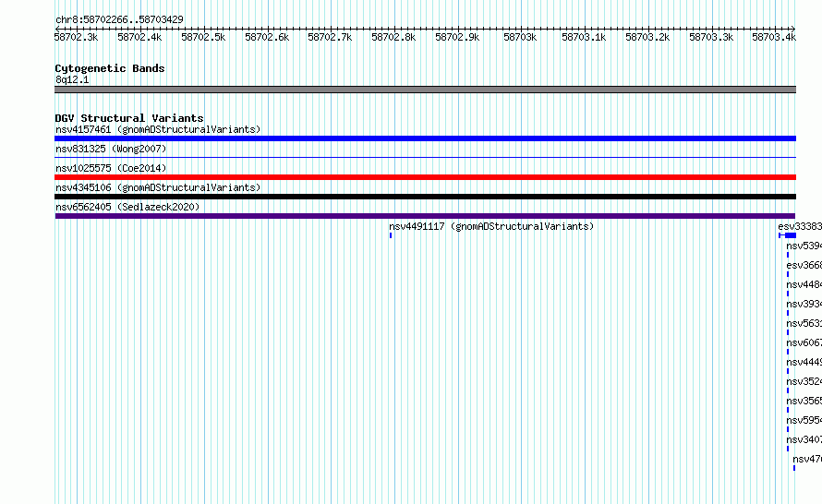Screen dimensions: 822x504
Task: Open nsv4345106 (gnomADStructuralVariants) label
Action: [158, 187]
